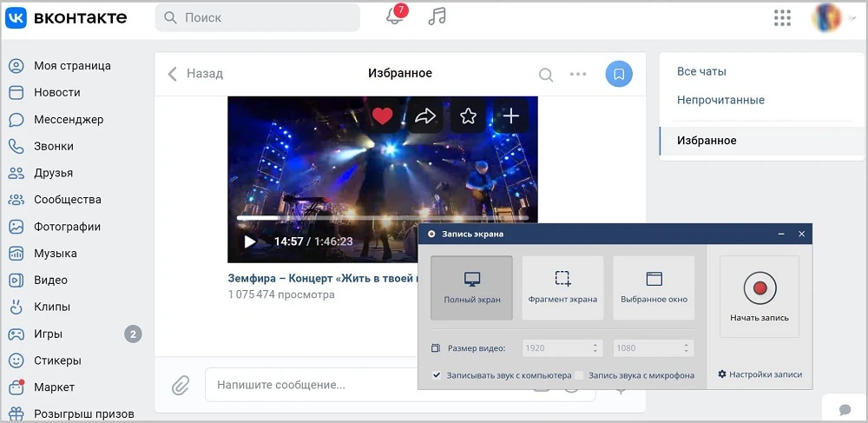Open the apps grid menu icon
This screenshot has height=423, width=868.
pos(782,17)
